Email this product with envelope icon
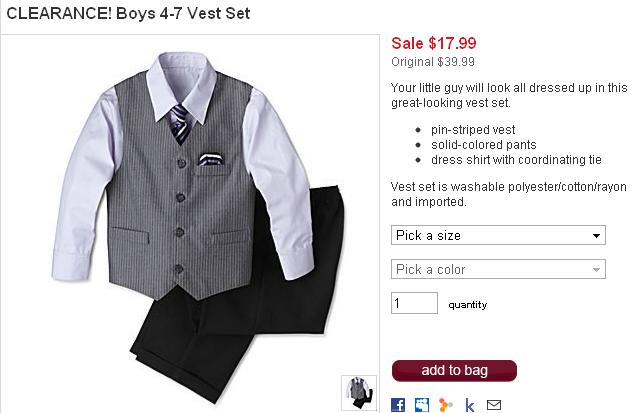Viewport: 636px width, 413px height. pos(494,404)
